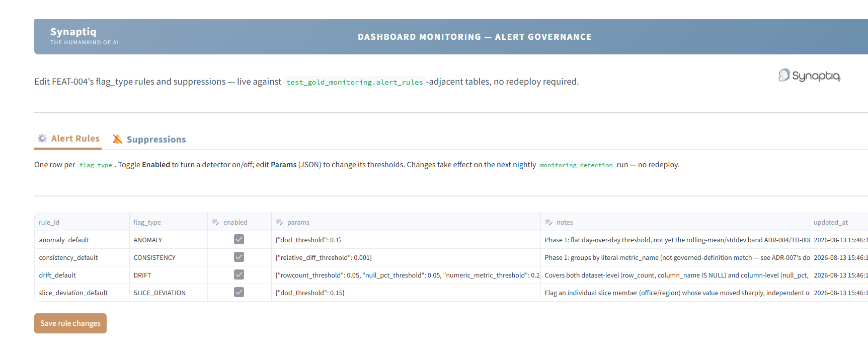This screenshot has width=868, height=344.
Task: Select the drift_default rule_id cell
Action: click(82, 275)
